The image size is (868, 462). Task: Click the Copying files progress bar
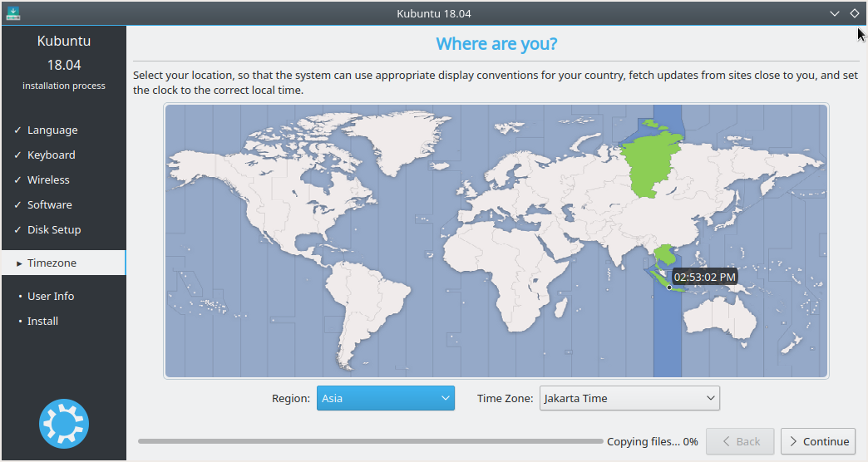370,441
